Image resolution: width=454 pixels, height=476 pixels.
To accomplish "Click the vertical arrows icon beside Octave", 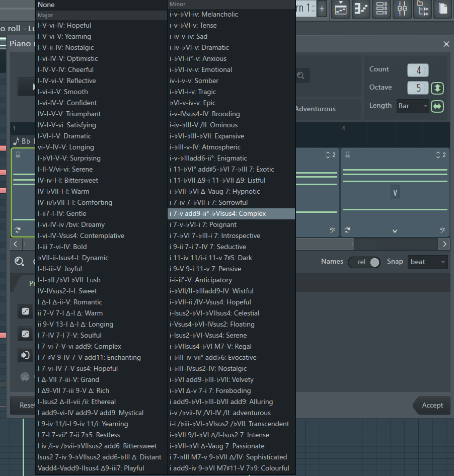I will 437,88.
